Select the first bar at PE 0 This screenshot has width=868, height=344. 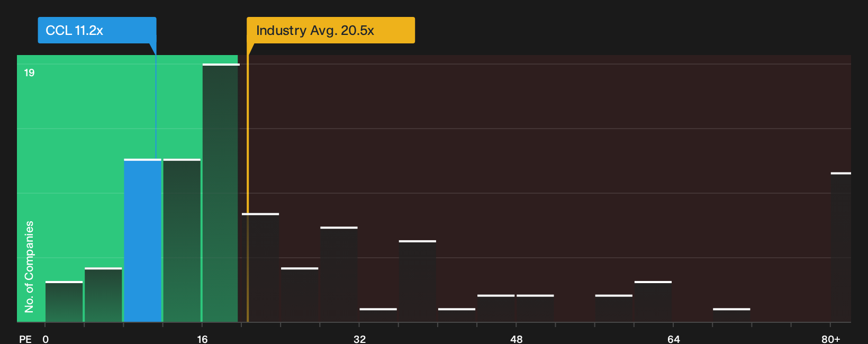[64, 302]
